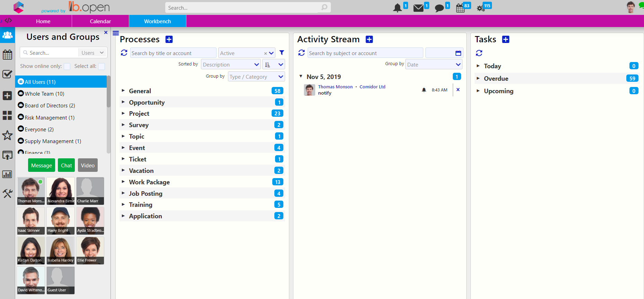Click the notifications bell icon
This screenshot has height=299, width=644.
click(x=397, y=8)
